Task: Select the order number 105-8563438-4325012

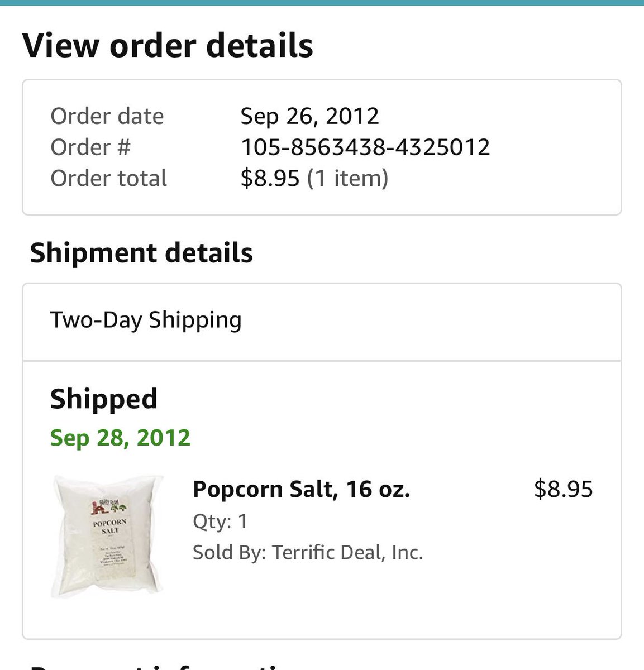Action: coord(365,147)
